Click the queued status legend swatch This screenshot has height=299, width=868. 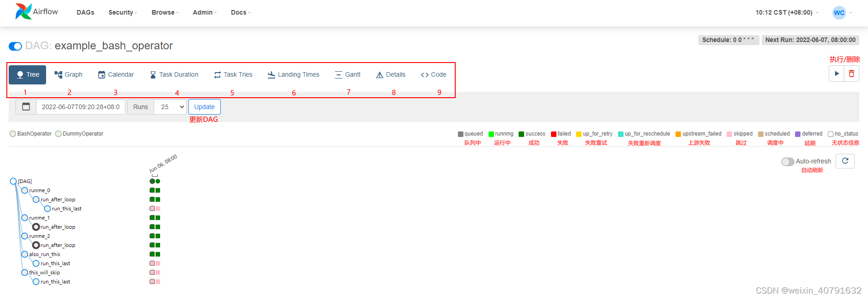(x=461, y=134)
